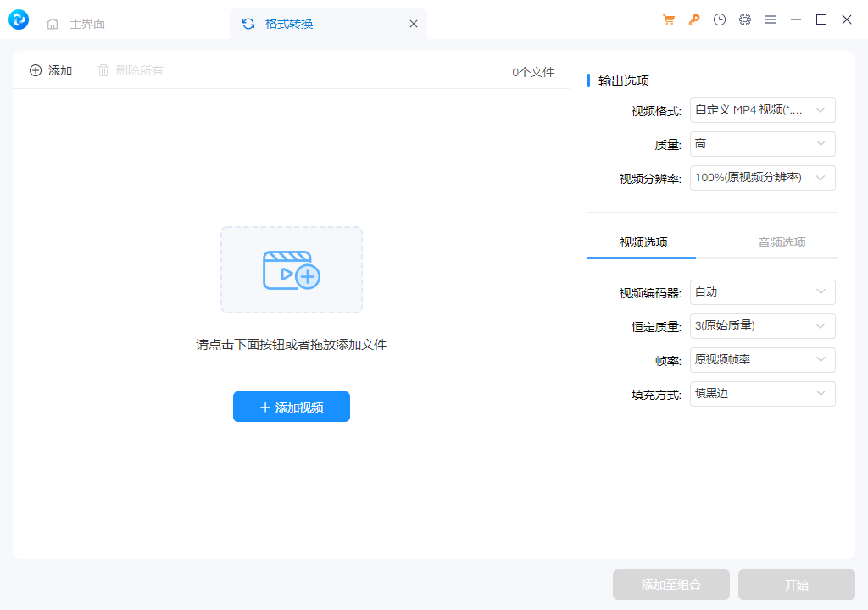Open the hamburger menu
The width and height of the screenshot is (868, 610).
point(771,19)
